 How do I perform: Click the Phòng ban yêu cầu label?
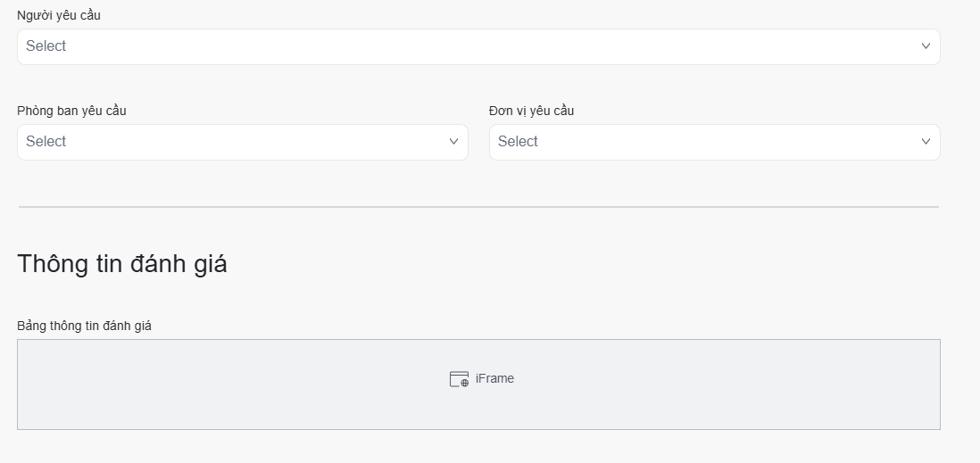click(x=71, y=111)
